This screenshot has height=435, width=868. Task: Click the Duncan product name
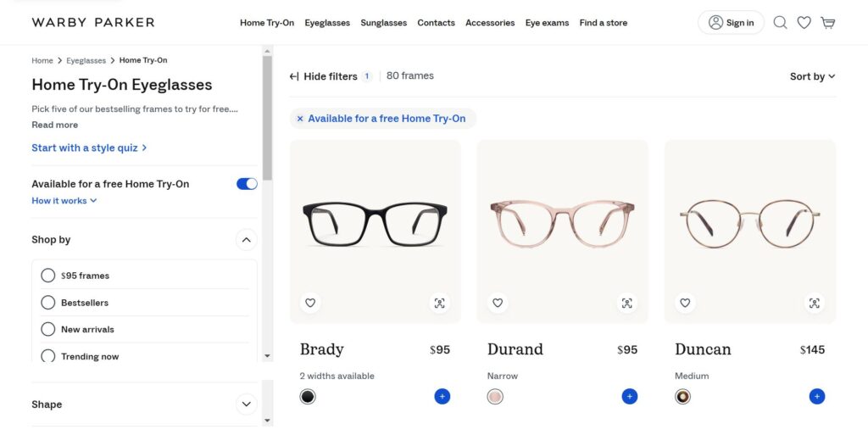pos(703,349)
